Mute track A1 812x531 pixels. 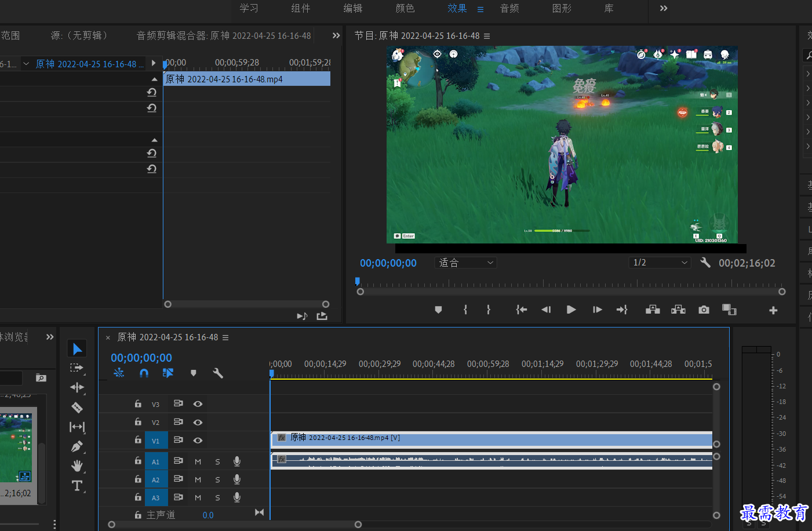[x=198, y=462]
